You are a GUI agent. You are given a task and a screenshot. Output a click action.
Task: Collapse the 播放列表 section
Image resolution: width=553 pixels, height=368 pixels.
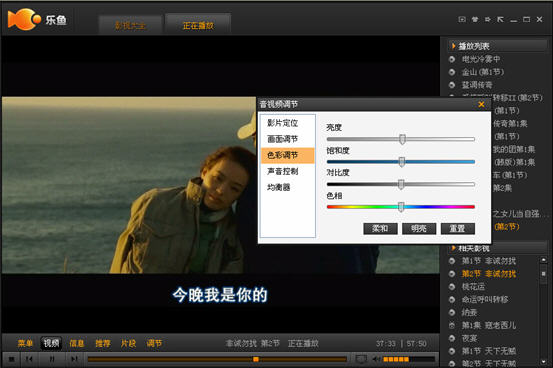(x=454, y=46)
